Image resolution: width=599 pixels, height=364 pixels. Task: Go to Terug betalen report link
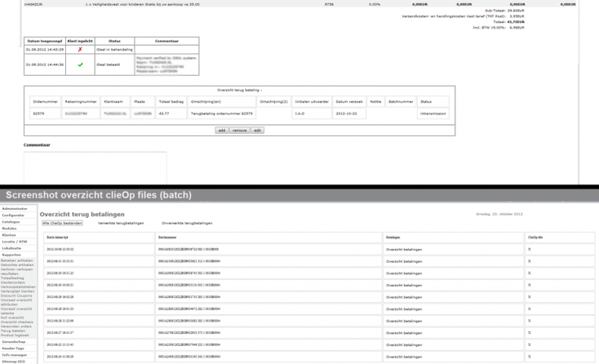pos(13,330)
